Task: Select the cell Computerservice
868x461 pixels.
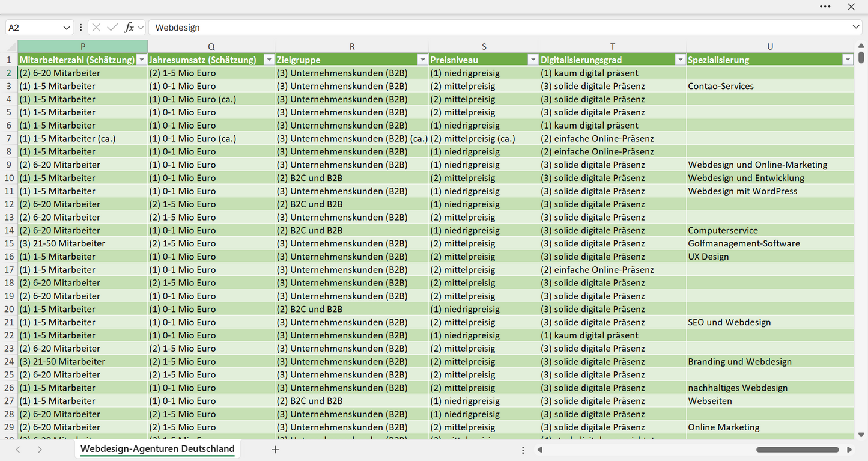Action: (770, 230)
